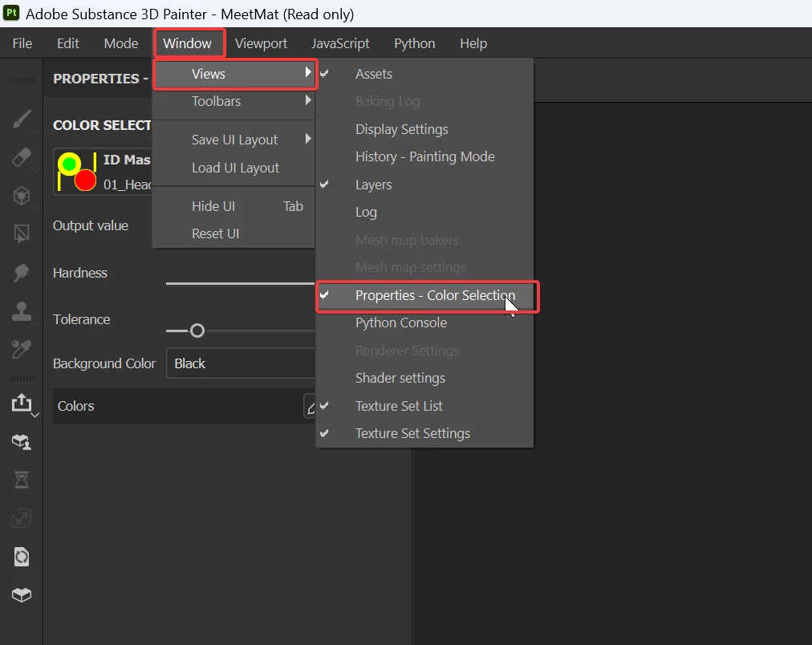
Task: Choose Load UI Layout
Action: click(x=233, y=168)
